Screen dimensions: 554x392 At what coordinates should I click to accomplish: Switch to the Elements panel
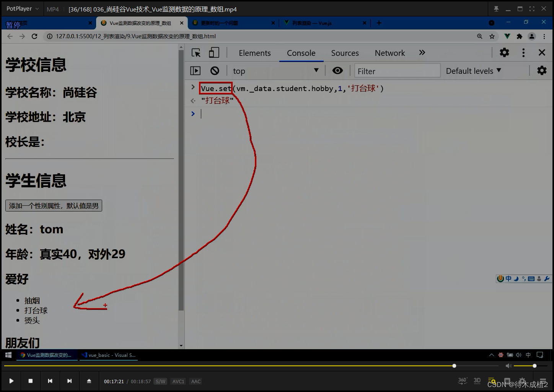click(254, 53)
